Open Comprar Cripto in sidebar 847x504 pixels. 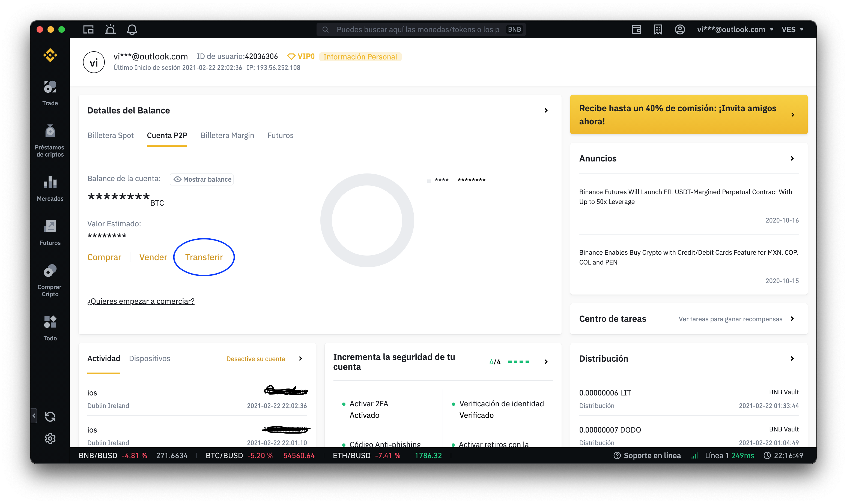coord(50,281)
